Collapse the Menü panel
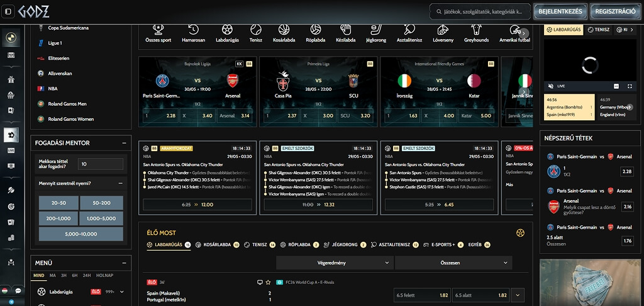Viewport: 644px width, 306px height. click(124, 263)
